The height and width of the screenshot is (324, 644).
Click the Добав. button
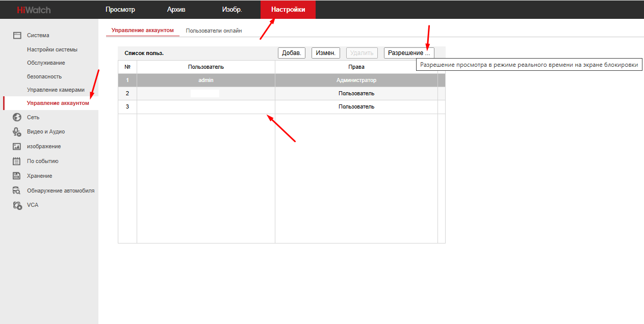coord(292,53)
